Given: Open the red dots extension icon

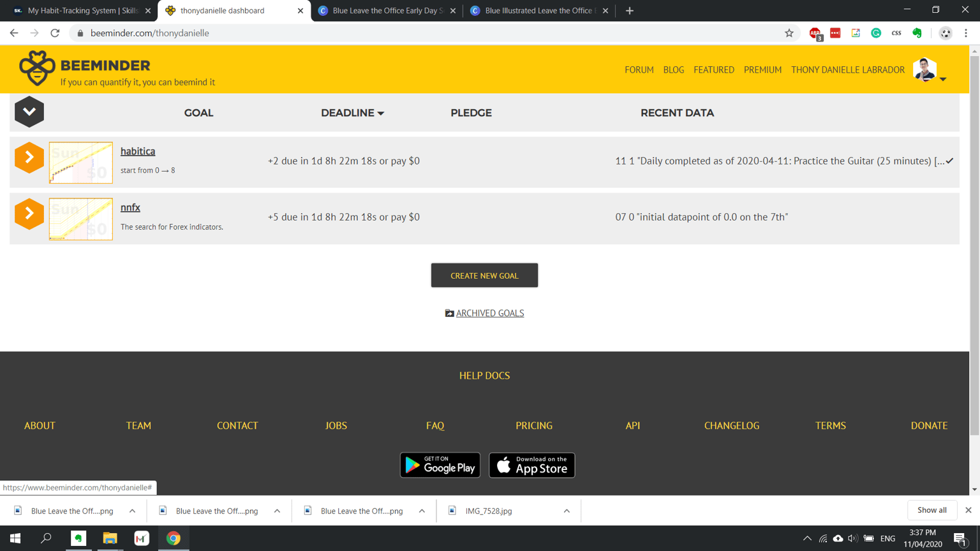Looking at the screenshot, I should 835,33.
